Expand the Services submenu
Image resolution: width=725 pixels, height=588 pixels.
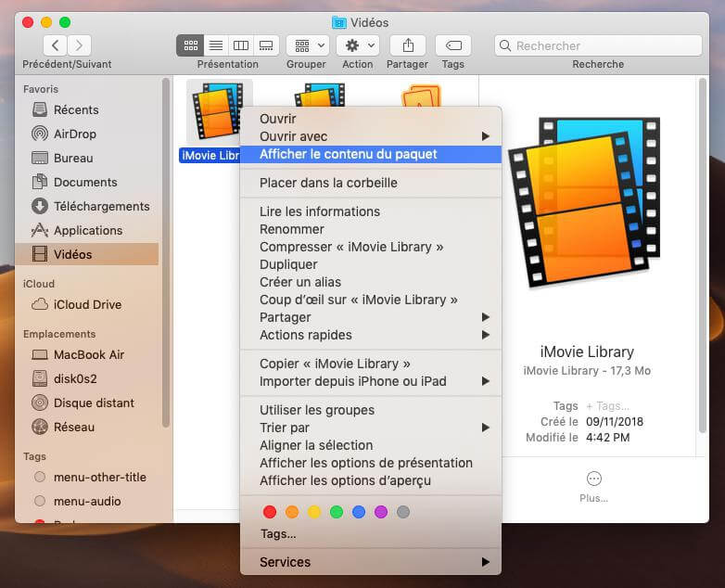[x=370, y=562]
